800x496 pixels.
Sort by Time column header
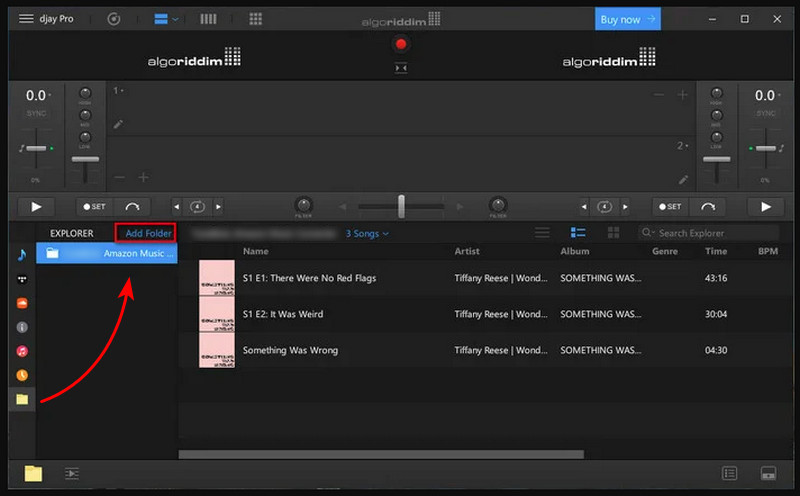(716, 251)
